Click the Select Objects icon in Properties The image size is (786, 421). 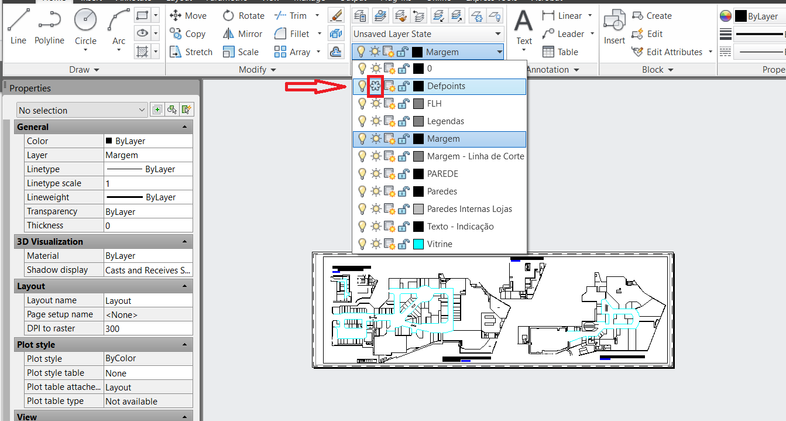(171, 110)
